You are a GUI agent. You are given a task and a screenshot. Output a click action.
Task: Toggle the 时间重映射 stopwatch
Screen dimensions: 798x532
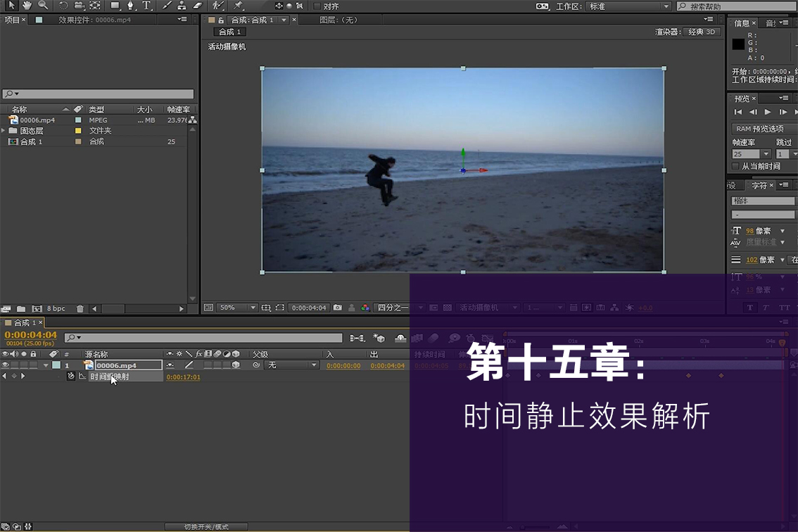coord(71,376)
